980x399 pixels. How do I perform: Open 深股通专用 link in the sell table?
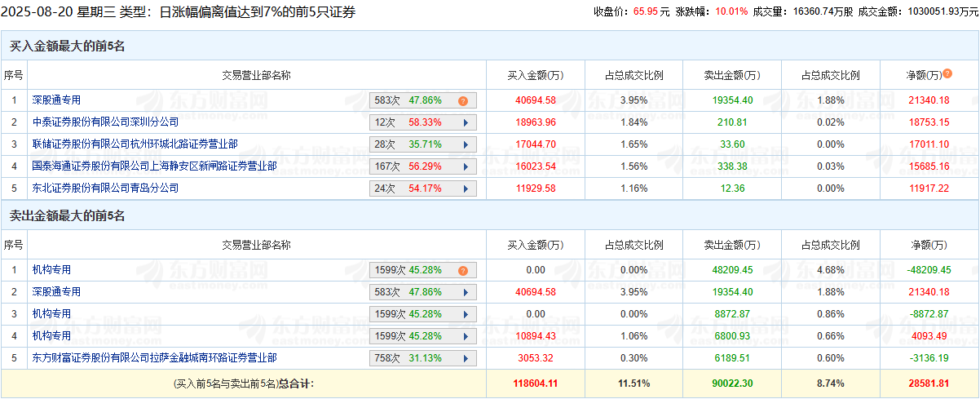pyautogui.click(x=56, y=292)
